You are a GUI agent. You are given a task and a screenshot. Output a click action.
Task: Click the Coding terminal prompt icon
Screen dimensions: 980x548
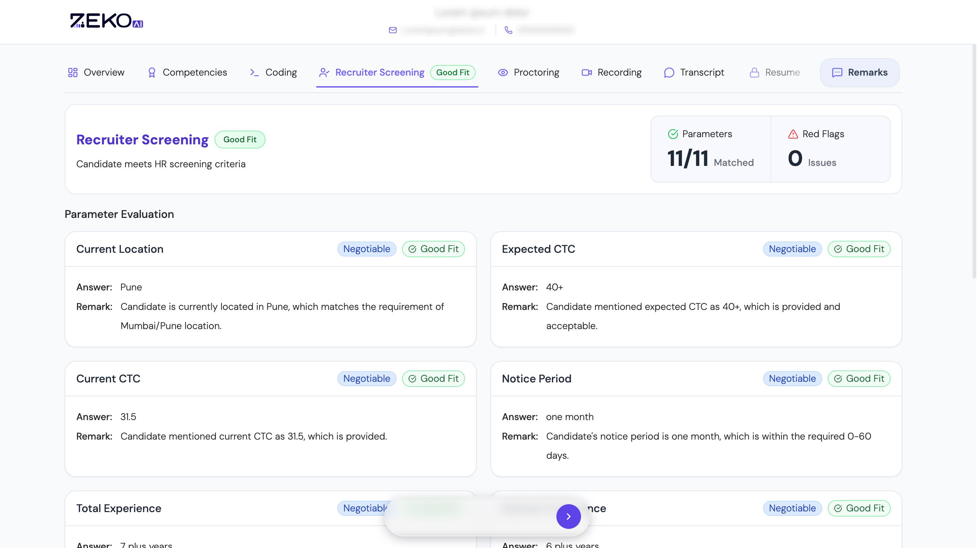pos(254,72)
